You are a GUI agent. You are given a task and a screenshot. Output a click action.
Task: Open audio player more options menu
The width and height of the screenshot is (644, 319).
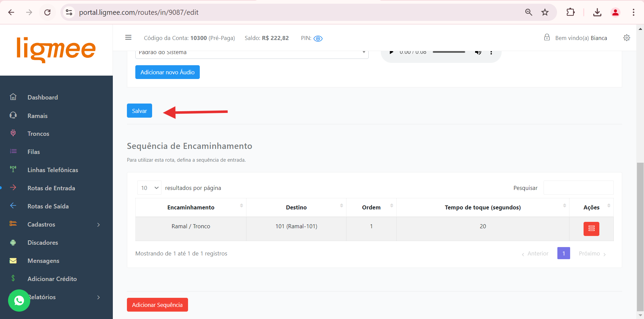tap(491, 52)
